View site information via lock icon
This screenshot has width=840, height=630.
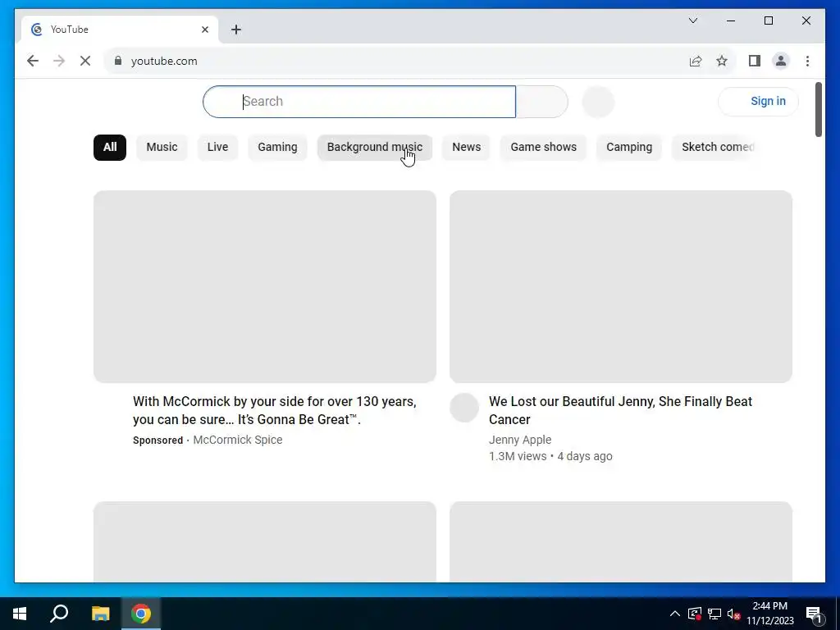118,61
